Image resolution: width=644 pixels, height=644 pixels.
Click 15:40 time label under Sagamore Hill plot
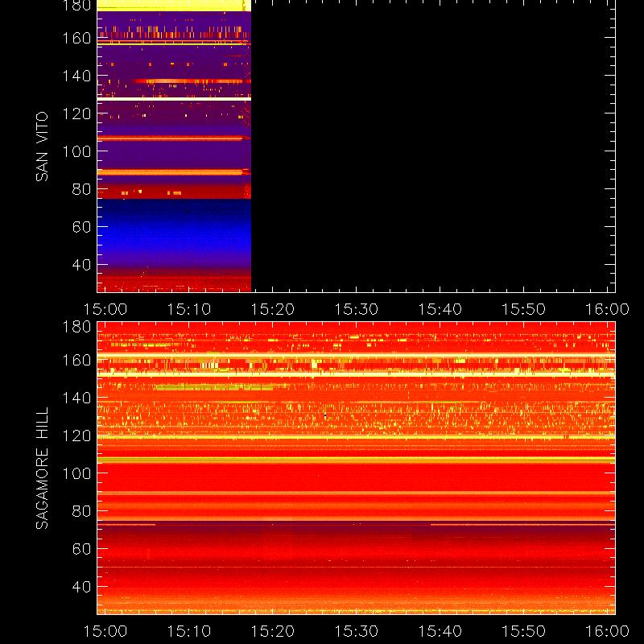440,631
